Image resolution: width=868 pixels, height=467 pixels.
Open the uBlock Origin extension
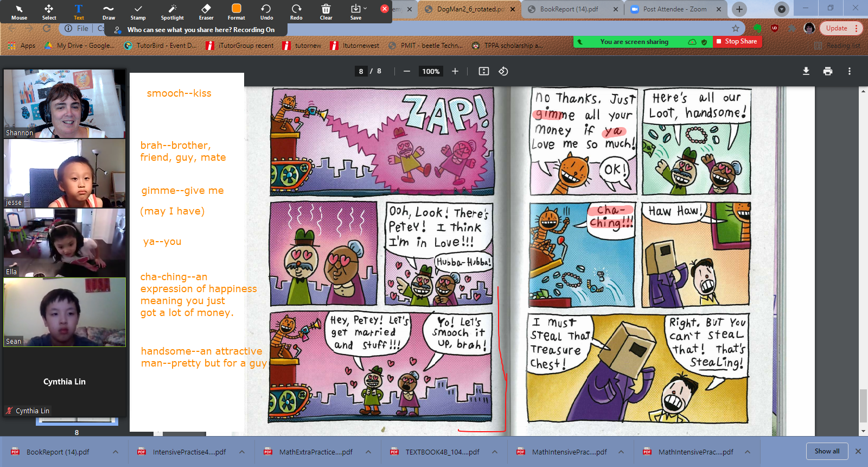(775, 28)
